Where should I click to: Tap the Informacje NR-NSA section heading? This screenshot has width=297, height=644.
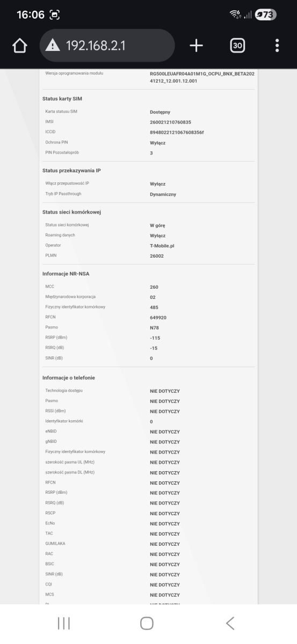point(66,274)
